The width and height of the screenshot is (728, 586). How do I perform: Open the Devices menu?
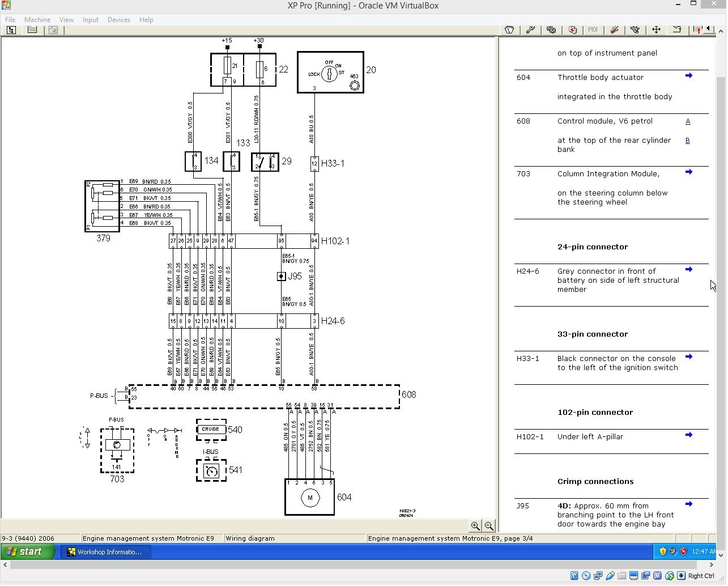point(118,19)
